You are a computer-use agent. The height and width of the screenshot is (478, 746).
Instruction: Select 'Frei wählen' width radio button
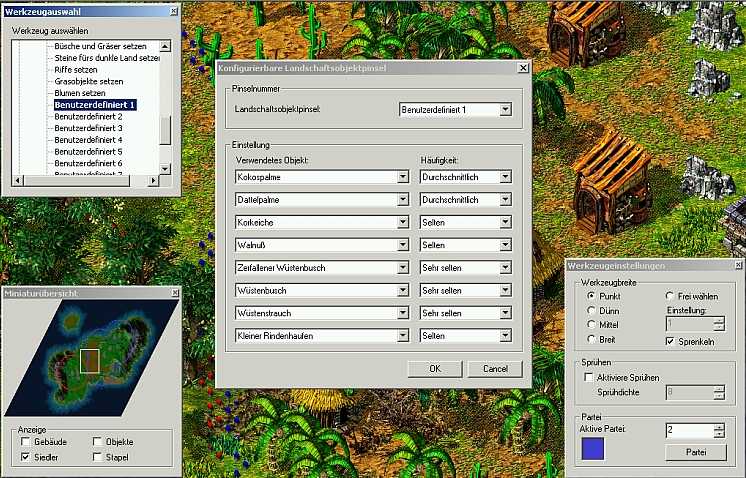click(669, 296)
